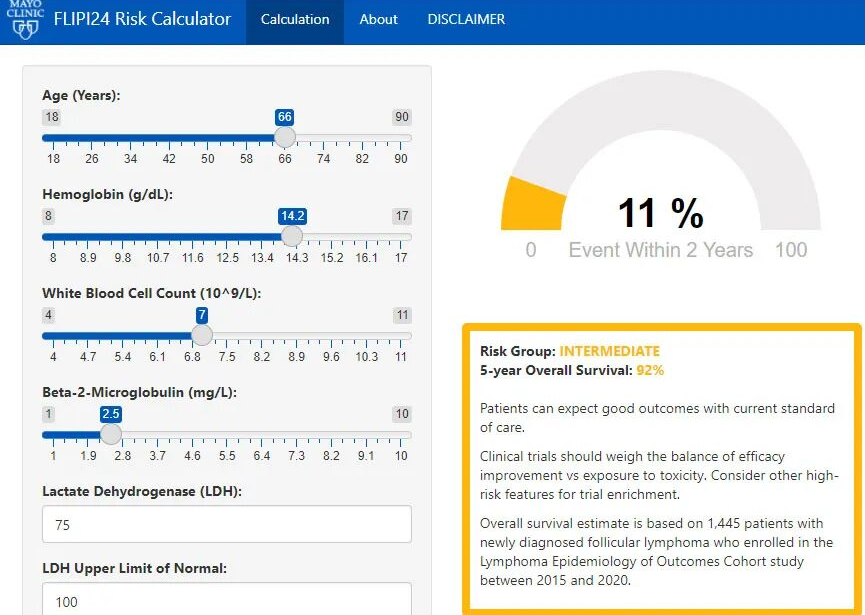Viewport: 865px width, 615px height.
Task: Open the DISCLAIMER tab
Action: coord(466,20)
